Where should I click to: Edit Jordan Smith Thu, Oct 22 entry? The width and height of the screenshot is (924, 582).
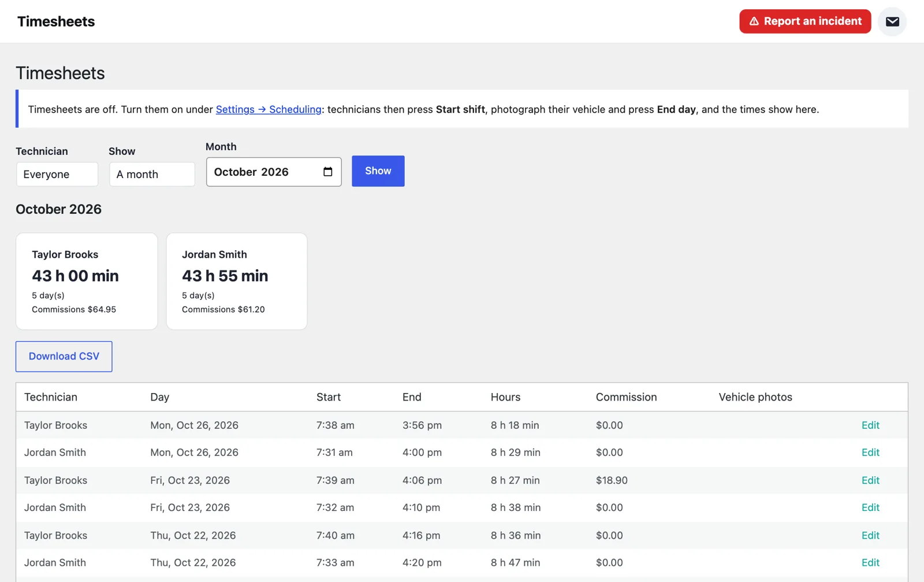[870, 562]
